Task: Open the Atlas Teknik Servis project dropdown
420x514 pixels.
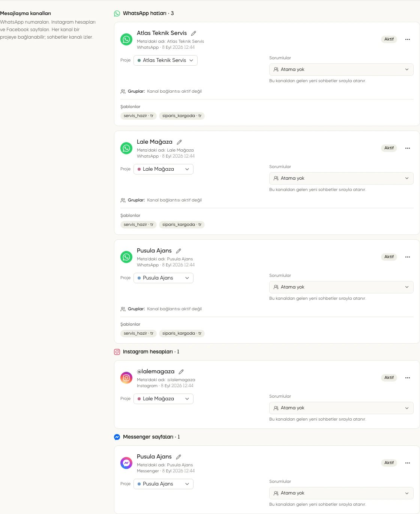Action: tap(165, 60)
